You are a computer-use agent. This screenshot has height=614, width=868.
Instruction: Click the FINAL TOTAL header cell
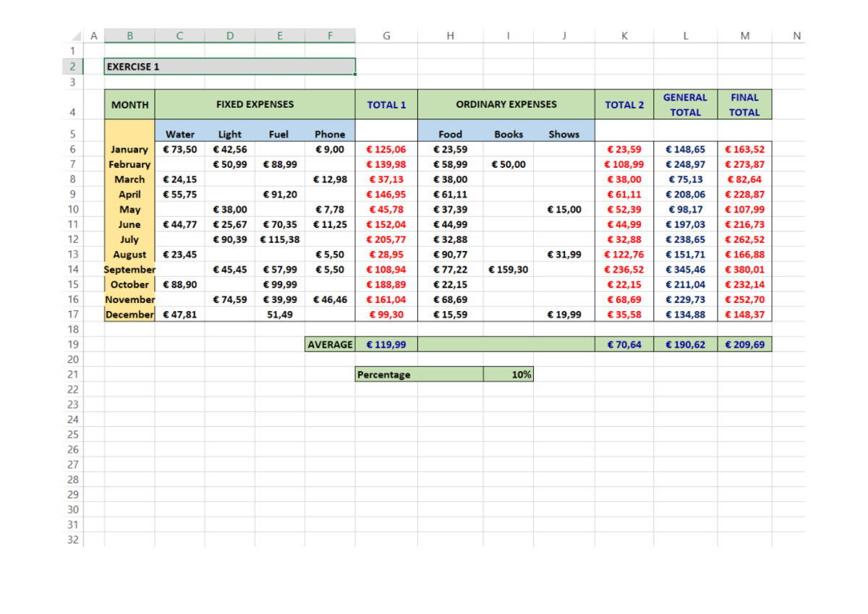pyautogui.click(x=744, y=104)
